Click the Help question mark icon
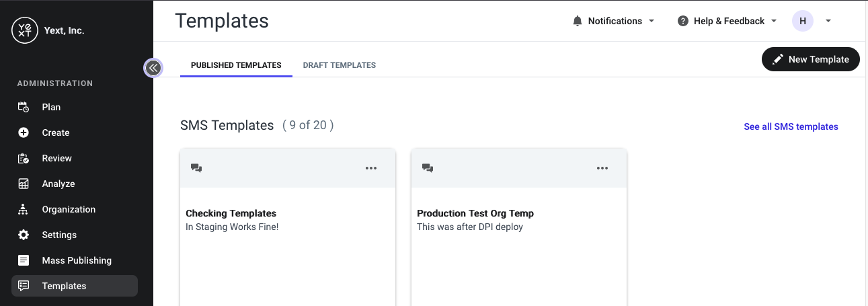The image size is (868, 306). pyautogui.click(x=683, y=21)
